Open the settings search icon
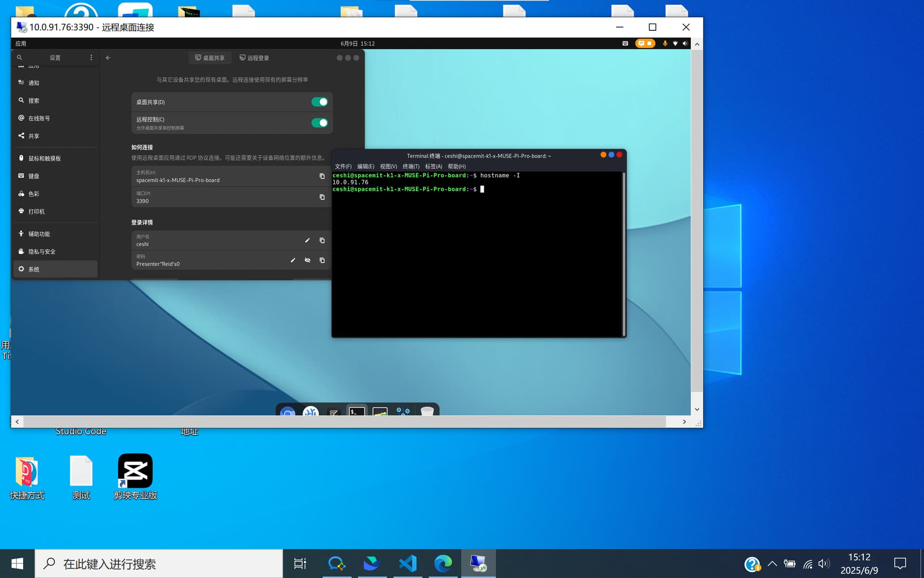Image resolution: width=924 pixels, height=578 pixels. (20, 58)
